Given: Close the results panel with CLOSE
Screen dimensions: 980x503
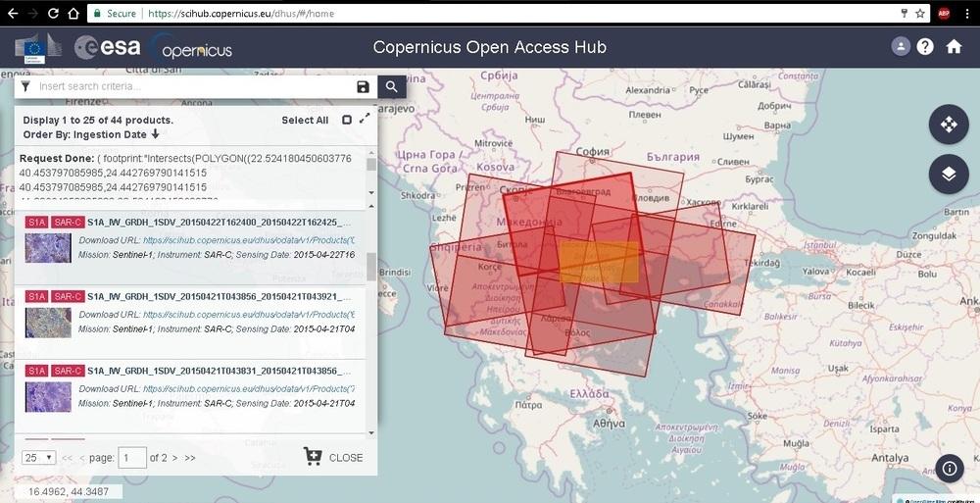Looking at the screenshot, I should [346, 457].
